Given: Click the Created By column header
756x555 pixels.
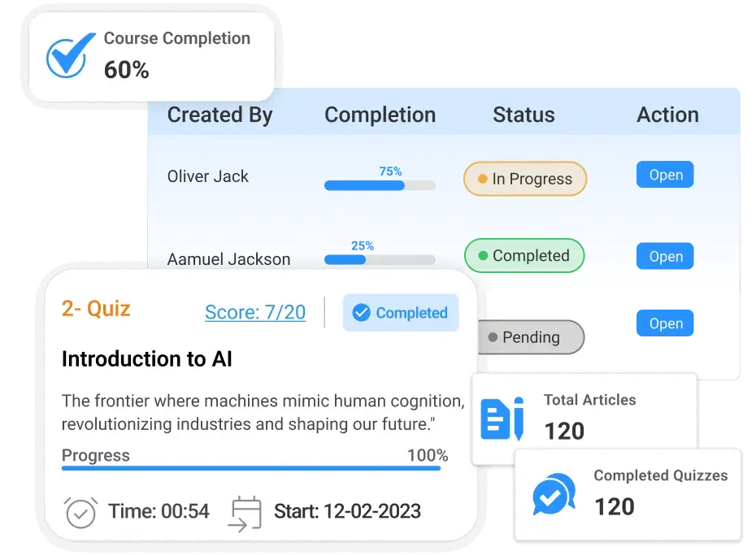Looking at the screenshot, I should tap(219, 115).
